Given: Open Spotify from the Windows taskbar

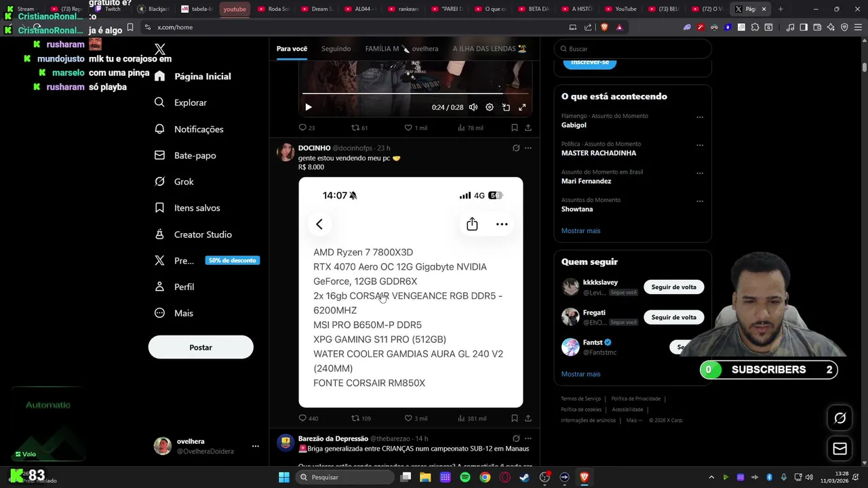Looking at the screenshot, I should [465, 477].
